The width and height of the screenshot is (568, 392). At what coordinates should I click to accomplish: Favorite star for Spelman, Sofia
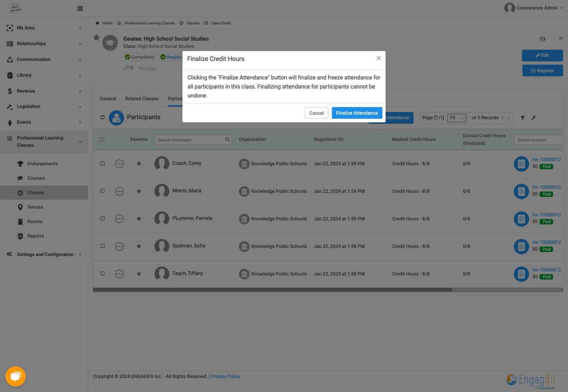click(139, 246)
